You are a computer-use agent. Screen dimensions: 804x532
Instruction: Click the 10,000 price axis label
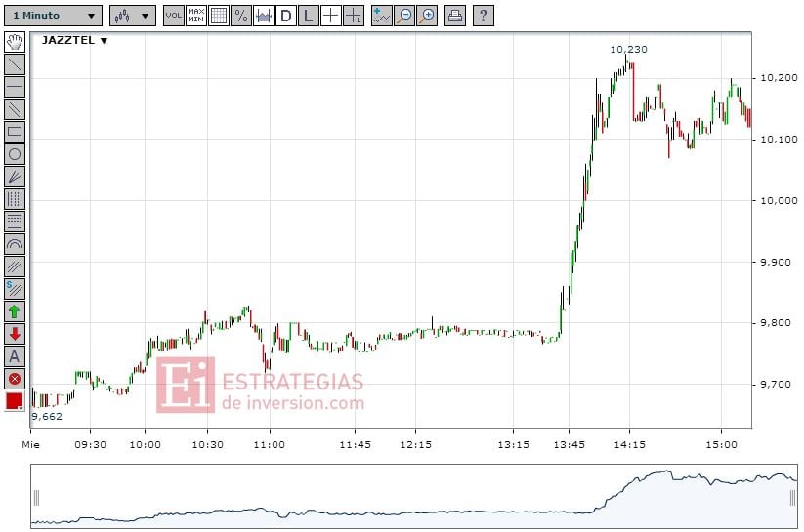pos(779,200)
